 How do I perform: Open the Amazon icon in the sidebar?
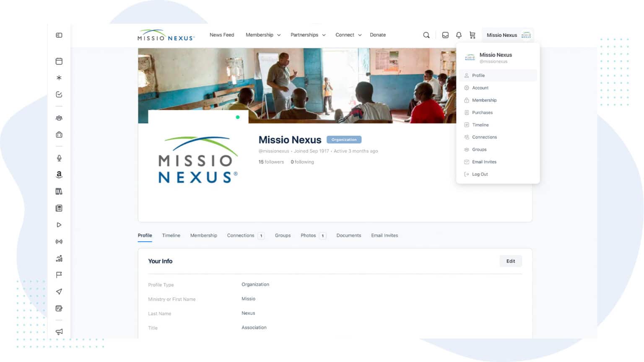pyautogui.click(x=59, y=175)
